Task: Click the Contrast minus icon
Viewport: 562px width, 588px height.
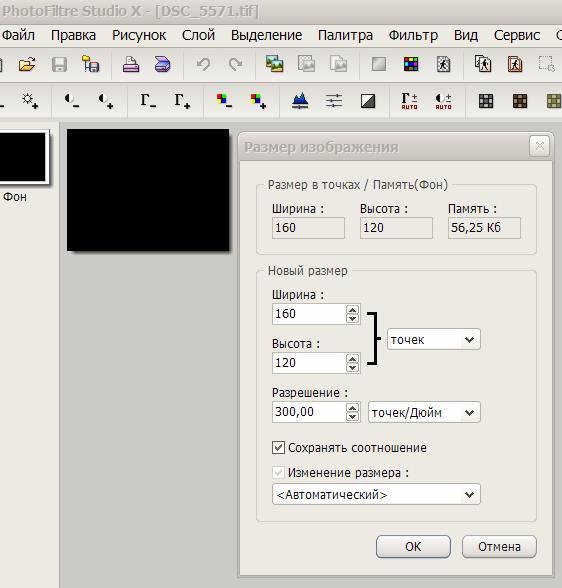Action: coord(72,101)
